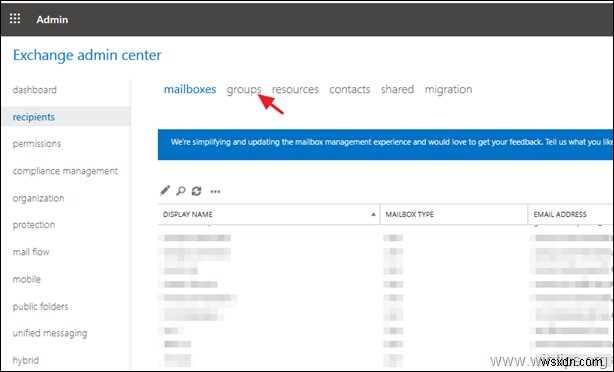Click the pencil edit icon
The width and height of the screenshot is (614, 372).
pyautogui.click(x=165, y=191)
